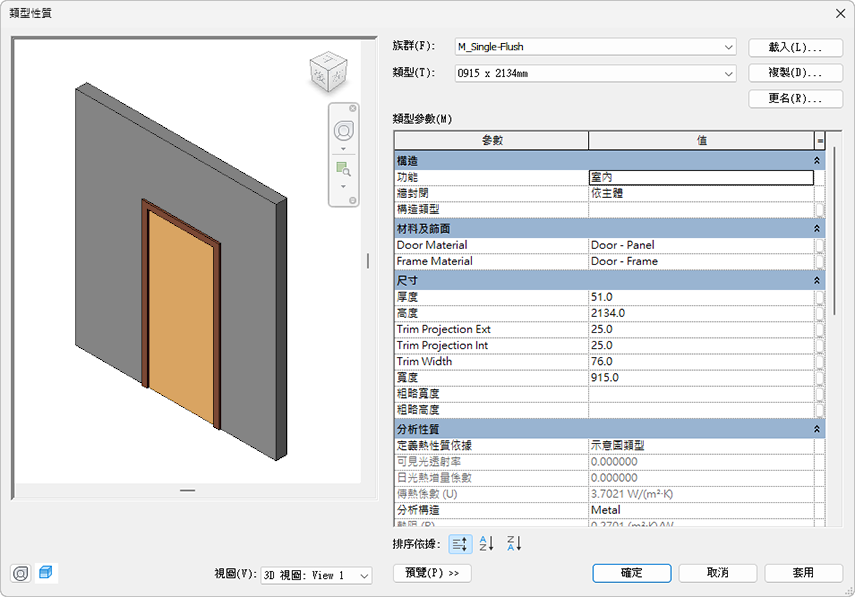Sort parameters descending Z to A
Image resolution: width=855 pixels, height=597 pixels.
tap(514, 544)
